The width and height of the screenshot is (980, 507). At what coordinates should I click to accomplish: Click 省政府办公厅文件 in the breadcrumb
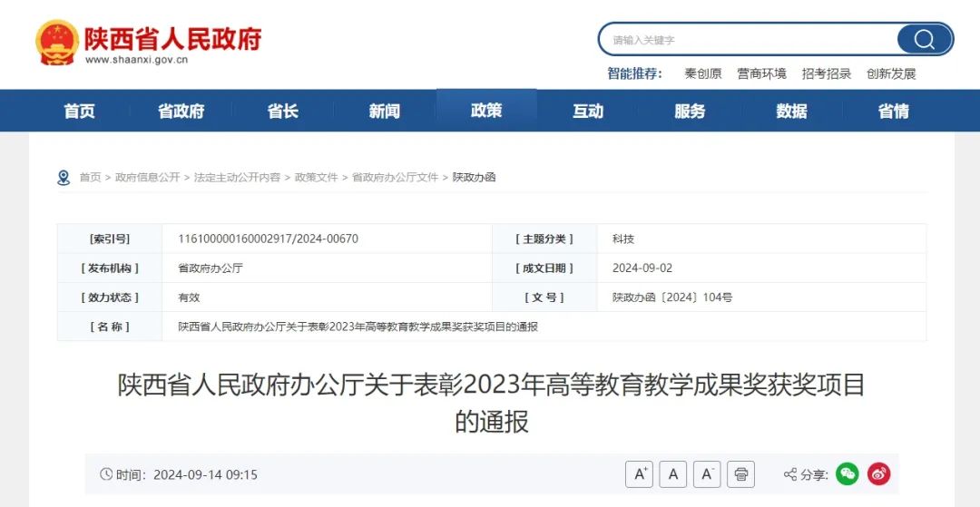click(x=395, y=178)
